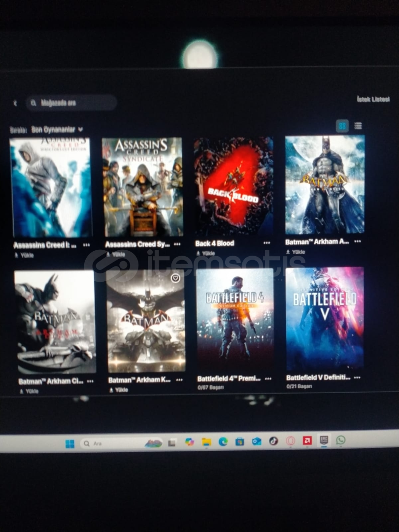Viewport: 399px width, 532px height.
Task: Switch the library to list view
Action: tap(358, 126)
